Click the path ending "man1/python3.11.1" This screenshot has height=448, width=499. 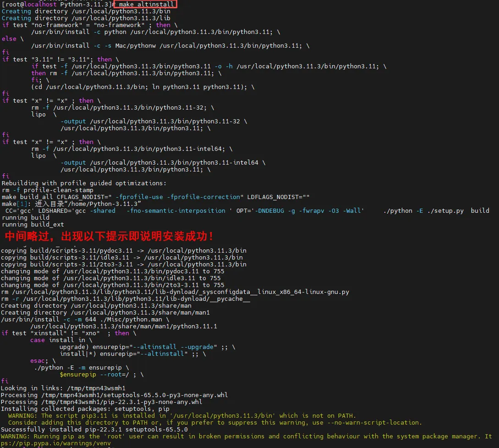coord(124,326)
